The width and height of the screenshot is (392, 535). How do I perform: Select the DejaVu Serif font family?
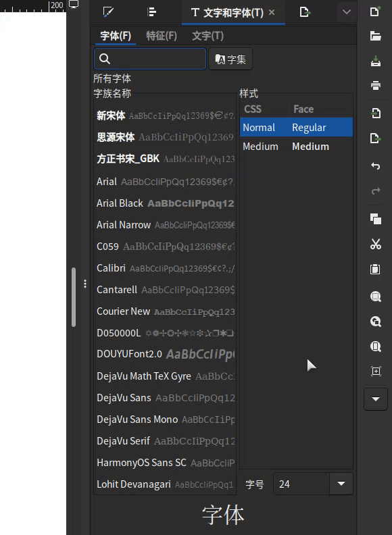pyautogui.click(x=166, y=441)
